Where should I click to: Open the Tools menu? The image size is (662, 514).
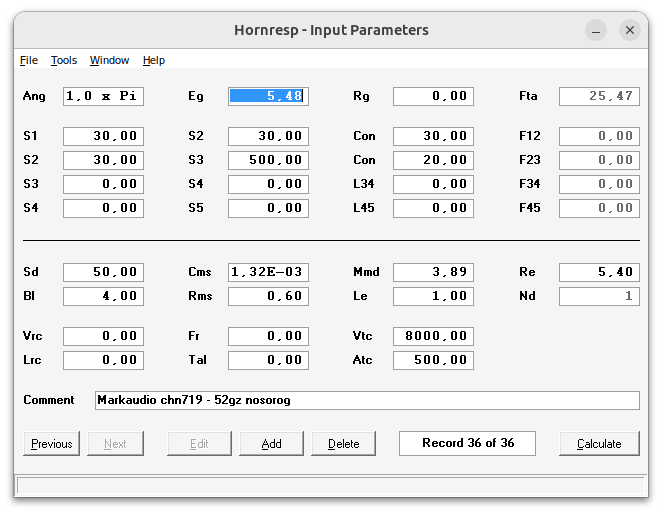(64, 60)
